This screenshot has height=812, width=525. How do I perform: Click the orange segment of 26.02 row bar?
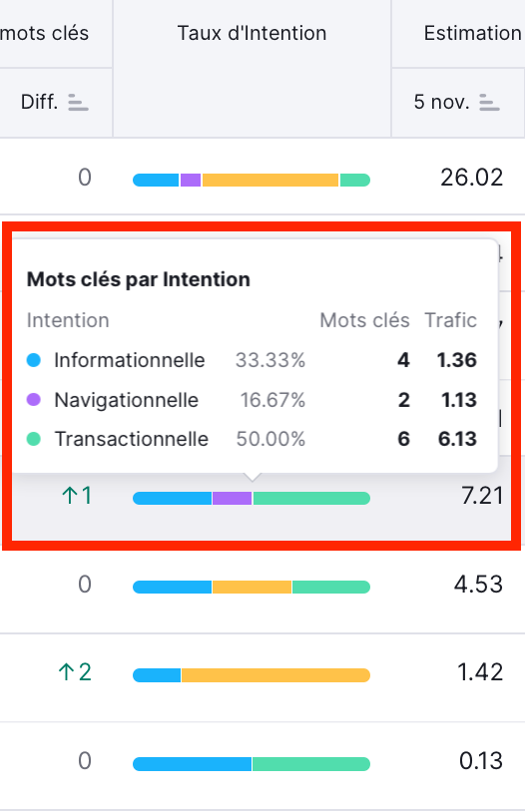coord(270,181)
